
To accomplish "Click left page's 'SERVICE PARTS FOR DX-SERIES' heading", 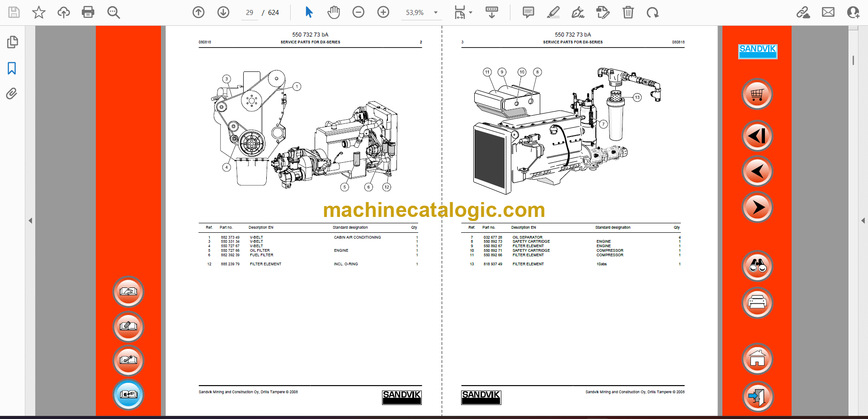I will [310, 42].
